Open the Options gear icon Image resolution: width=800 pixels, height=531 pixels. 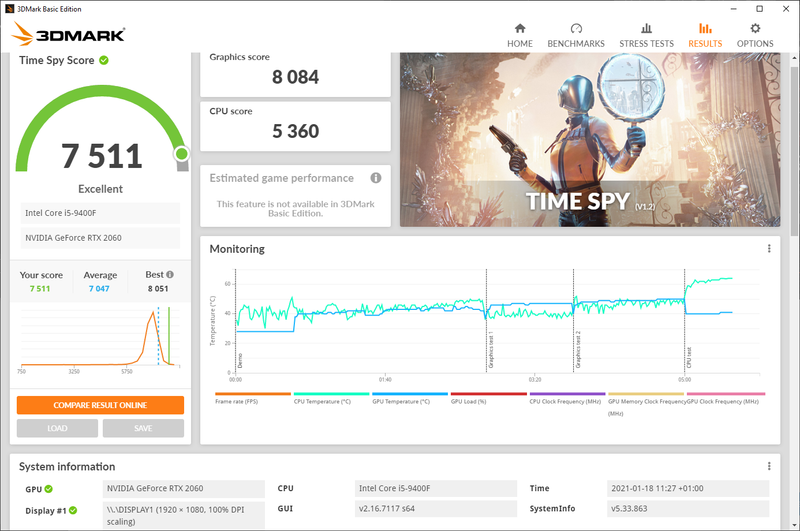pyautogui.click(x=755, y=28)
